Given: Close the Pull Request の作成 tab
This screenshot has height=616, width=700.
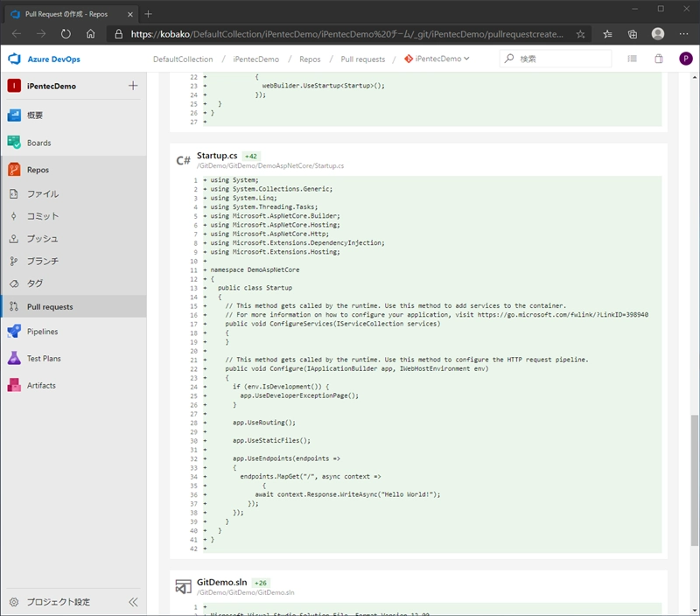Looking at the screenshot, I should click(129, 14).
